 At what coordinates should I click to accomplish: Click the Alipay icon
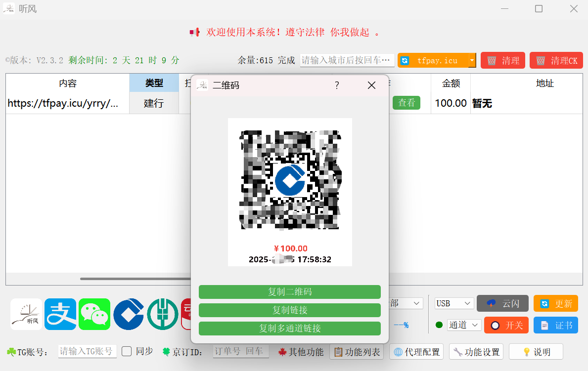pyautogui.click(x=60, y=314)
